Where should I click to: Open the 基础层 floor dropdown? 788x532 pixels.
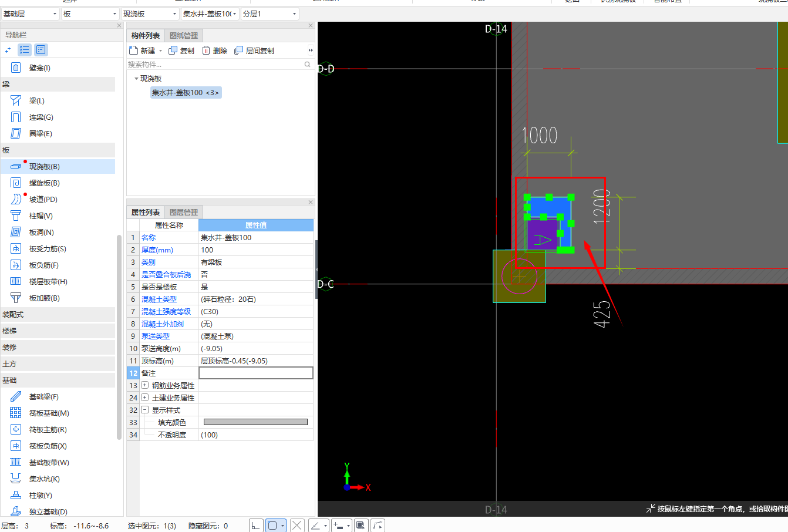click(30, 14)
